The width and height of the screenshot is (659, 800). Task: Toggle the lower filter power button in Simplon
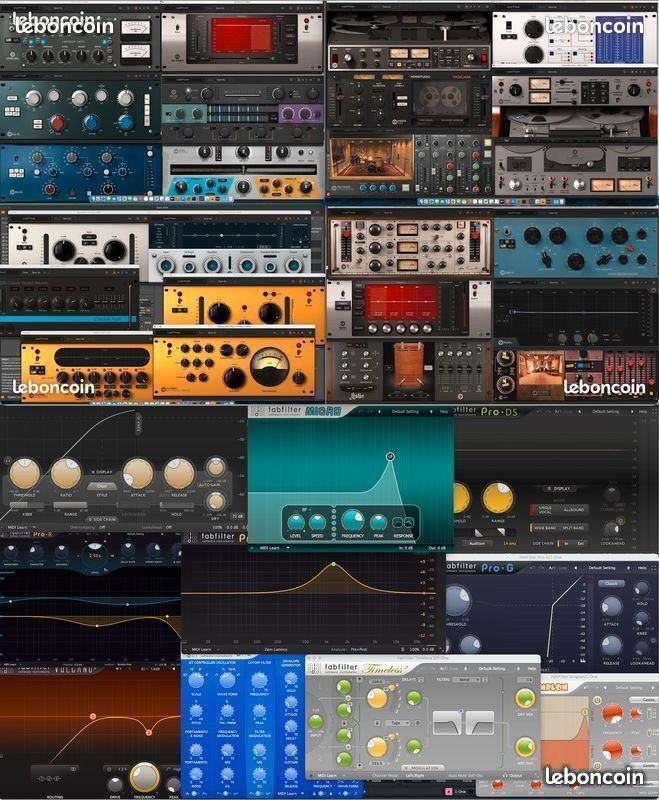597,765
